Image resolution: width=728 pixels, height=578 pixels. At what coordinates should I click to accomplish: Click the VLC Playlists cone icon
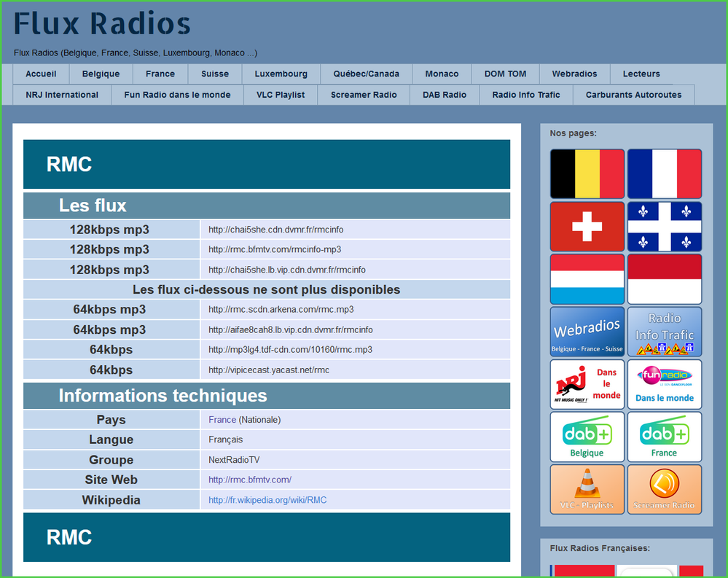pyautogui.click(x=587, y=489)
